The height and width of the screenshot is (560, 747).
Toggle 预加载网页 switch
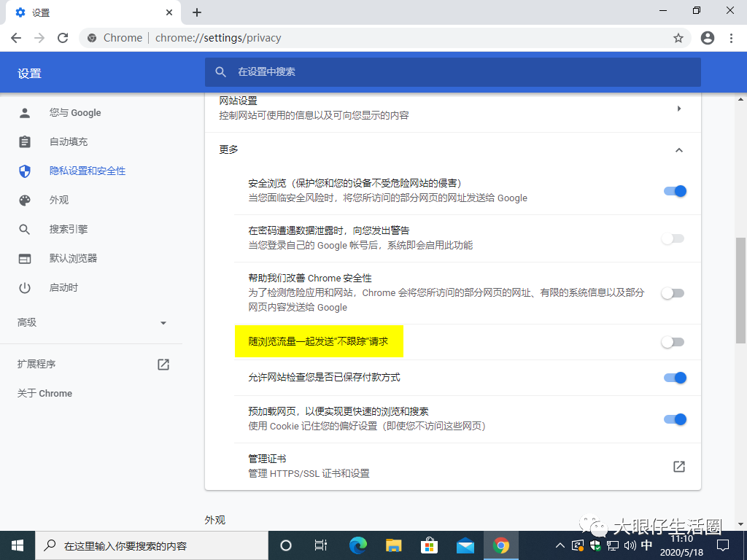(x=675, y=419)
